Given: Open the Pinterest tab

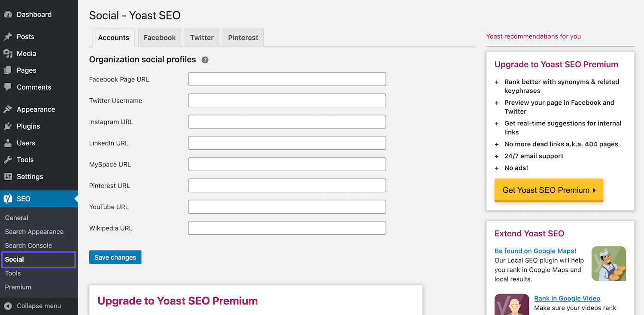Looking at the screenshot, I should tap(243, 37).
